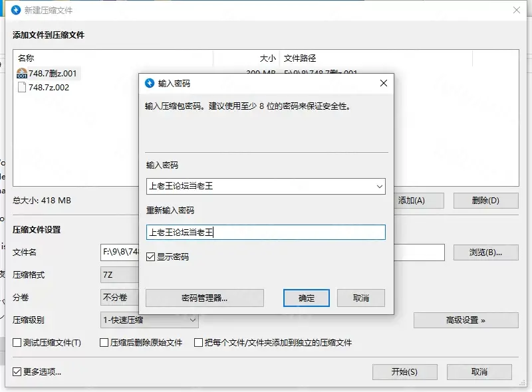Uncheck the 显示密码 checkbox

[151, 256]
